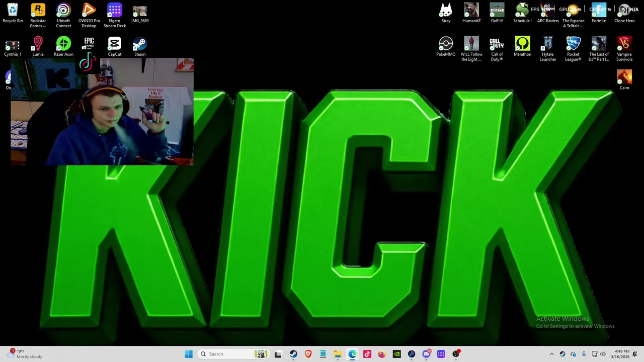The height and width of the screenshot is (362, 644).
Task: Launch ARC Raiders shortcut
Action: 548,14
